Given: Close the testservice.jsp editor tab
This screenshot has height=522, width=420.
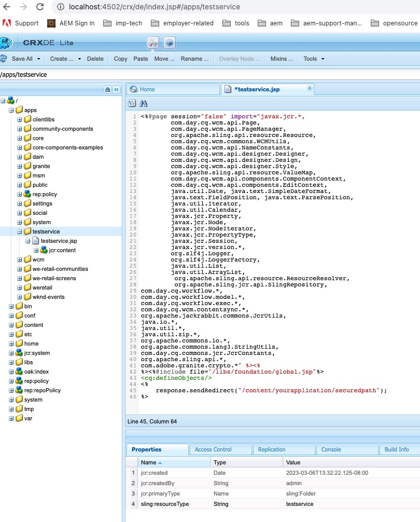Looking at the screenshot, I should click(310, 89).
